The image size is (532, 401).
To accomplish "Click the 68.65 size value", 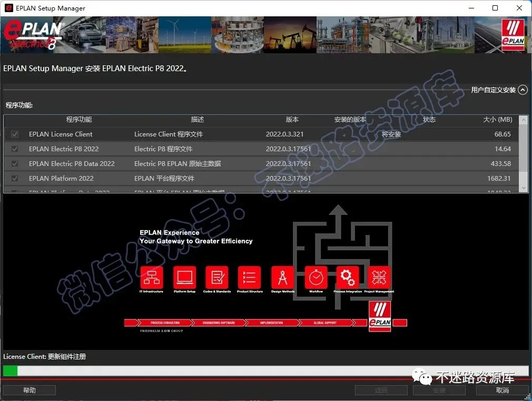I will [503, 134].
